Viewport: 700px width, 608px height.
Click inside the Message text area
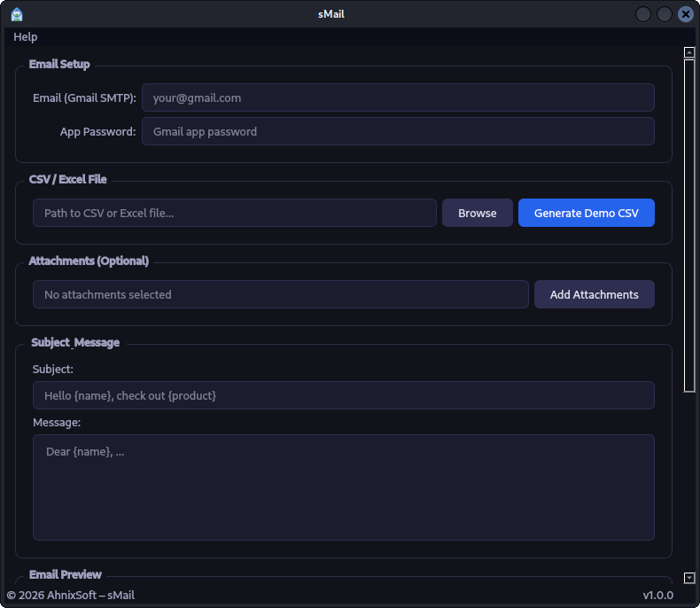click(343, 487)
